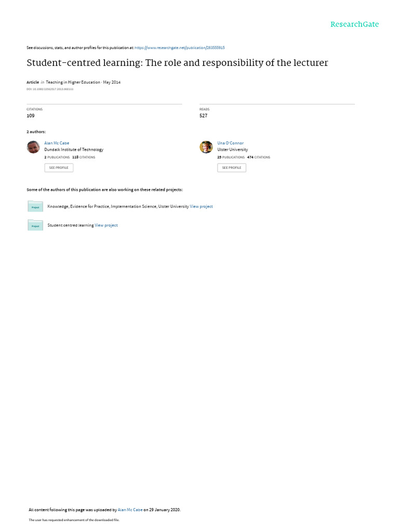
Task: Click Dundalk Institute of Technology affiliation
Action: click(x=74, y=150)
